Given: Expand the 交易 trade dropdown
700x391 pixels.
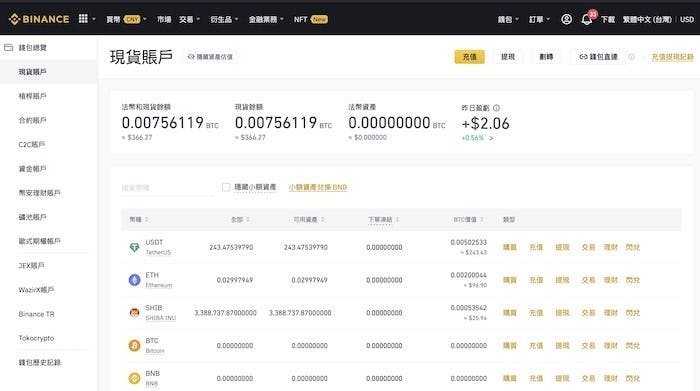Looking at the screenshot, I should pos(189,19).
